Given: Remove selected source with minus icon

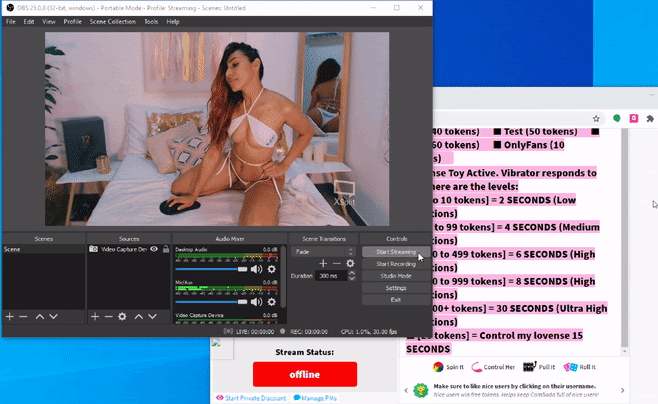Looking at the screenshot, I should click(108, 317).
